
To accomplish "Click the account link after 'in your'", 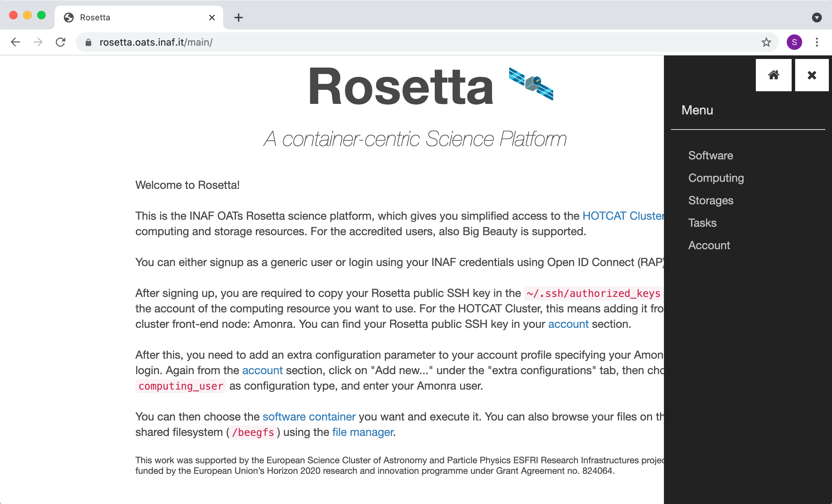I will click(x=568, y=324).
